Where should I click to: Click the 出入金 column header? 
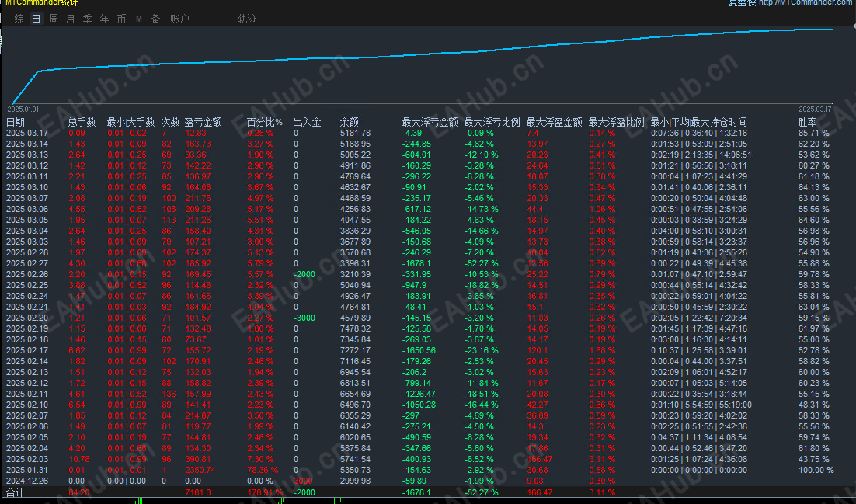click(x=308, y=122)
